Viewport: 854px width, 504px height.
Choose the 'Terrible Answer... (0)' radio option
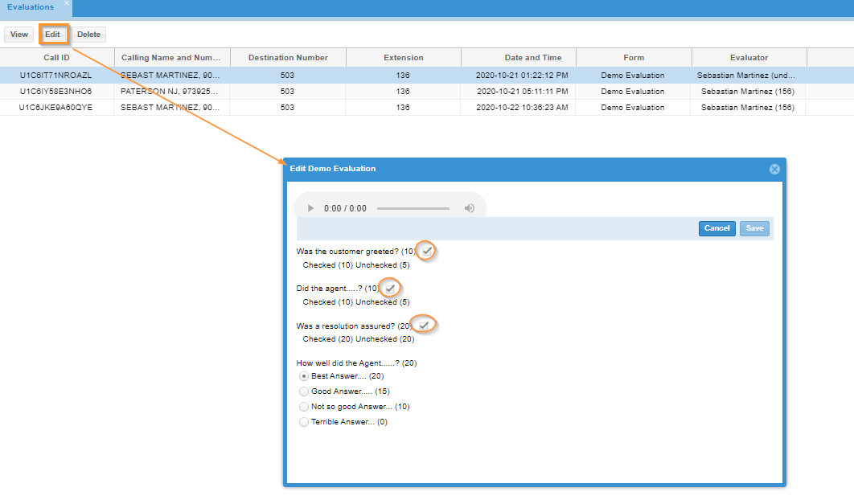[x=304, y=422]
